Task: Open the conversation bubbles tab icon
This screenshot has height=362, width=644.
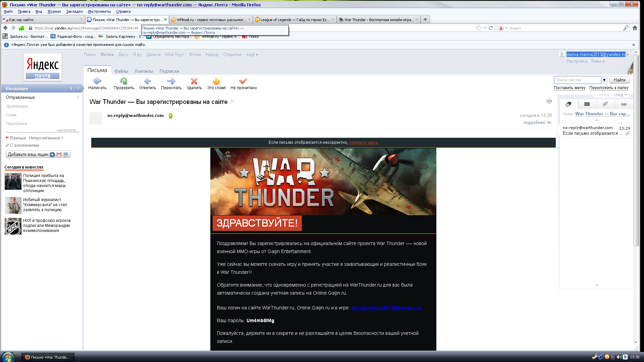Action: point(569,104)
